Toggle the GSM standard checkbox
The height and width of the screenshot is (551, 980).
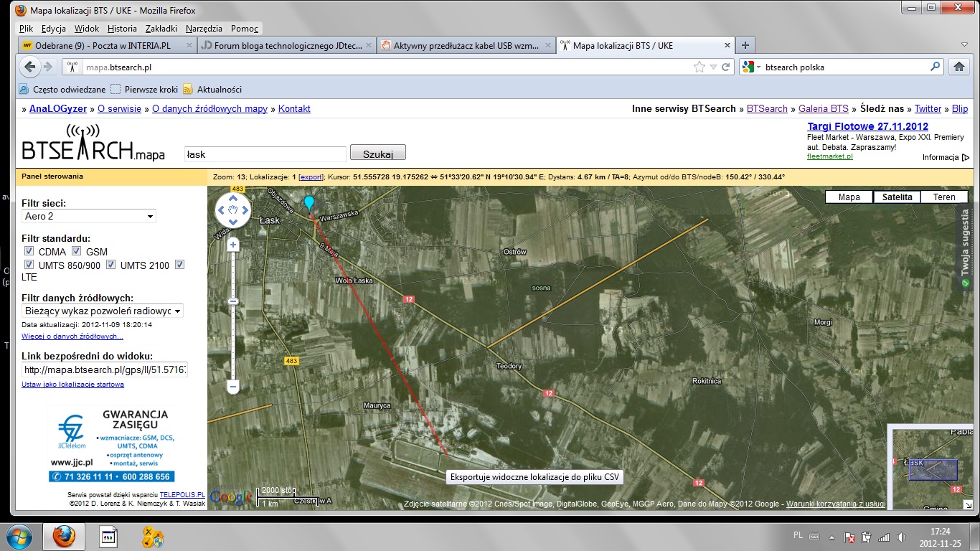(77, 251)
